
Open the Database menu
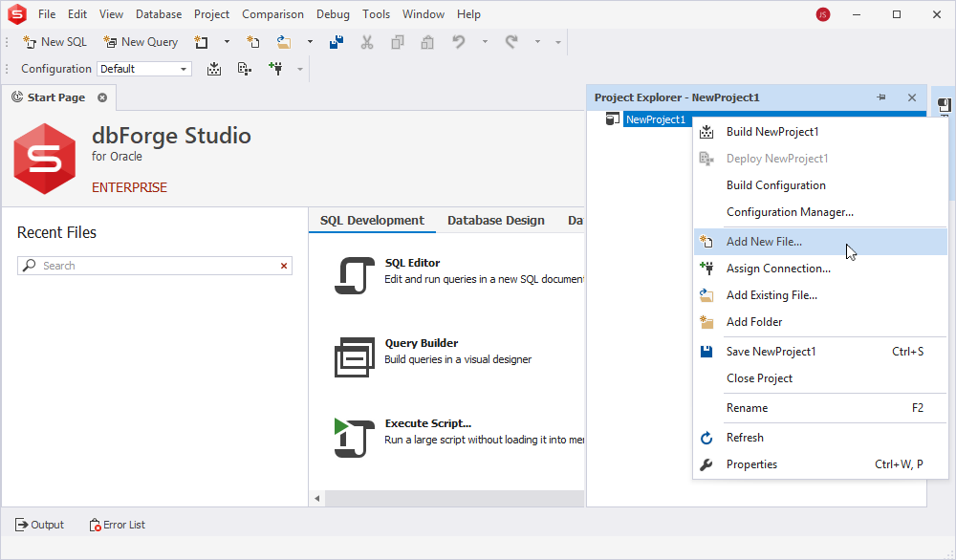point(159,14)
